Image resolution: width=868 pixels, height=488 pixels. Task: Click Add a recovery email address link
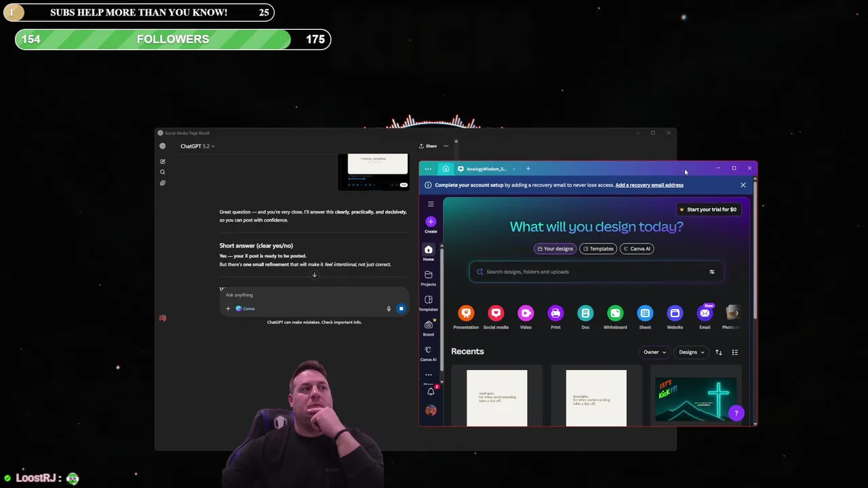[x=649, y=185]
